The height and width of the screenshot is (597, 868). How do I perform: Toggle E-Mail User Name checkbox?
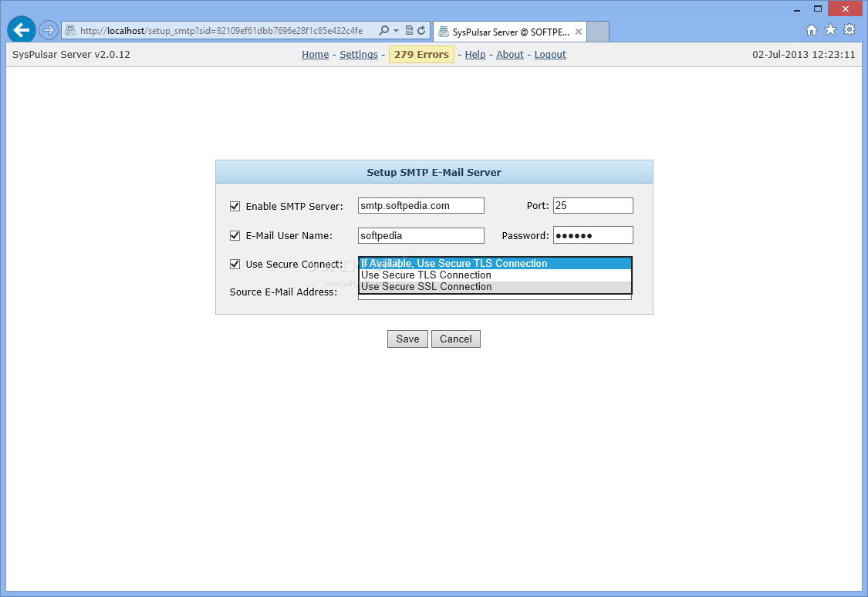[x=235, y=236]
